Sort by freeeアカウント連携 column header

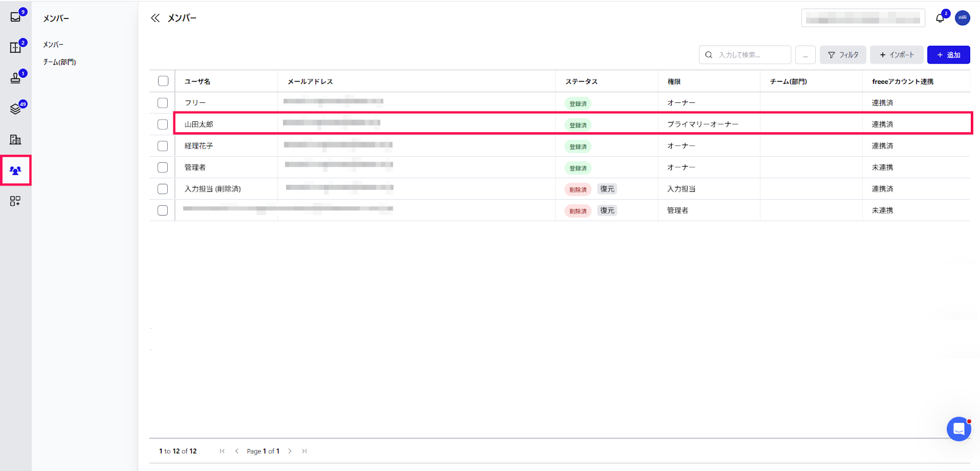pos(903,81)
